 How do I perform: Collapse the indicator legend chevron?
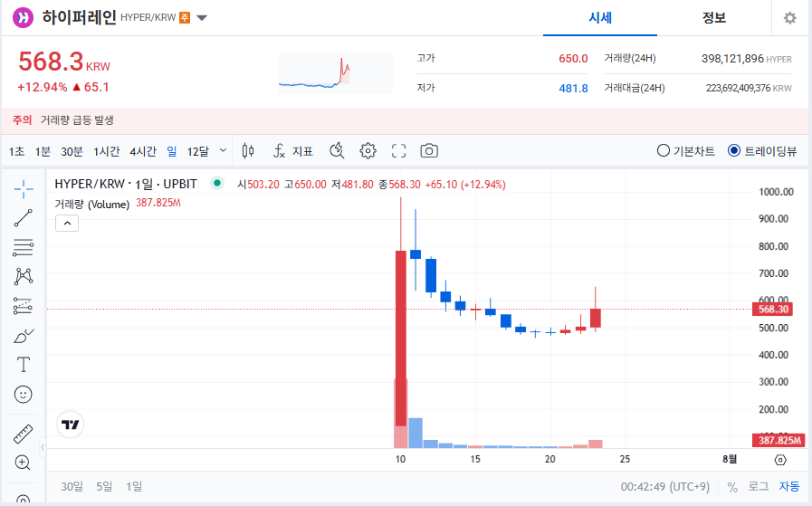click(67, 224)
